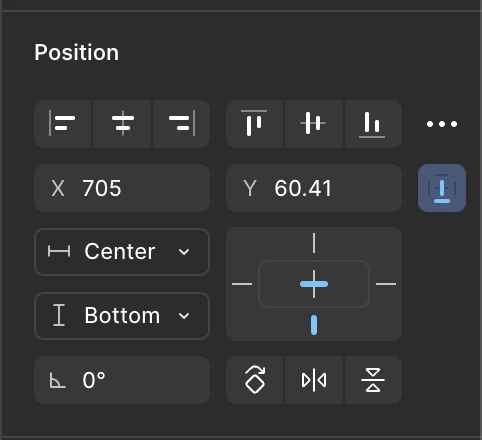Align selection to horizontal centers
The image size is (482, 440).
point(123,124)
